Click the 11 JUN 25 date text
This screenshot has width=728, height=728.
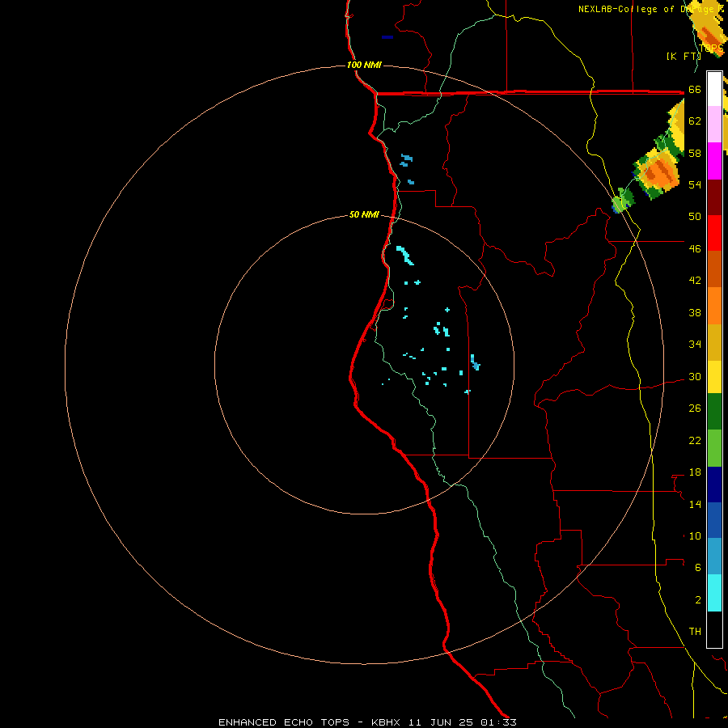[441, 722]
